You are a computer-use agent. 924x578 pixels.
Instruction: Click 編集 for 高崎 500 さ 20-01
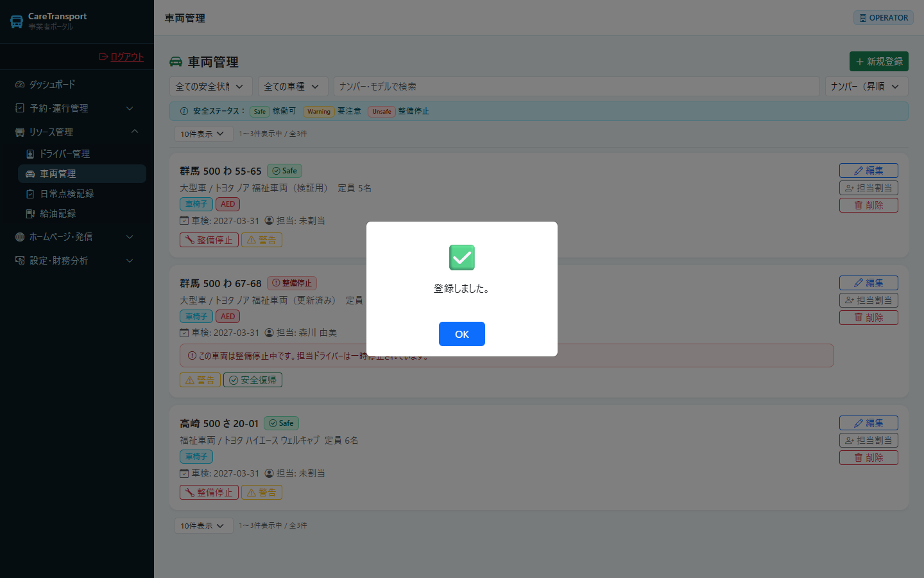(869, 423)
